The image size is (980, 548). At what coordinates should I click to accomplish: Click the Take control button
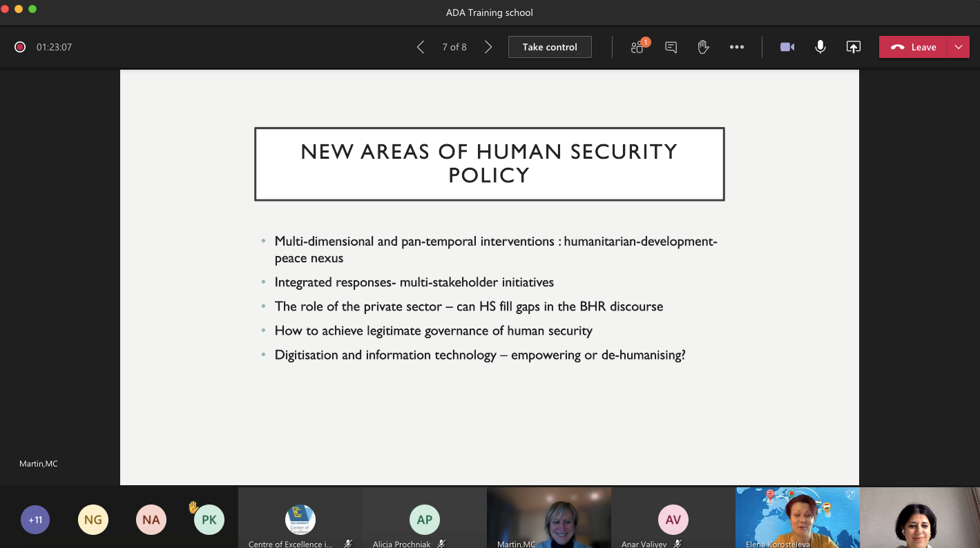click(550, 47)
